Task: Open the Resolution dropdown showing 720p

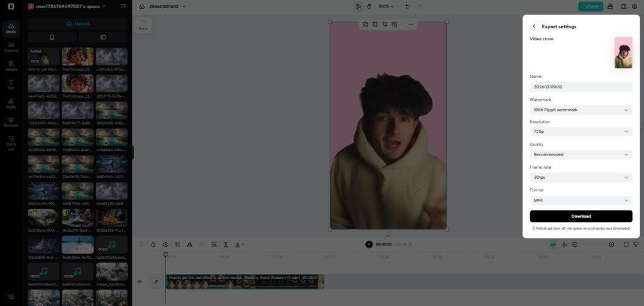Action: coord(580,132)
